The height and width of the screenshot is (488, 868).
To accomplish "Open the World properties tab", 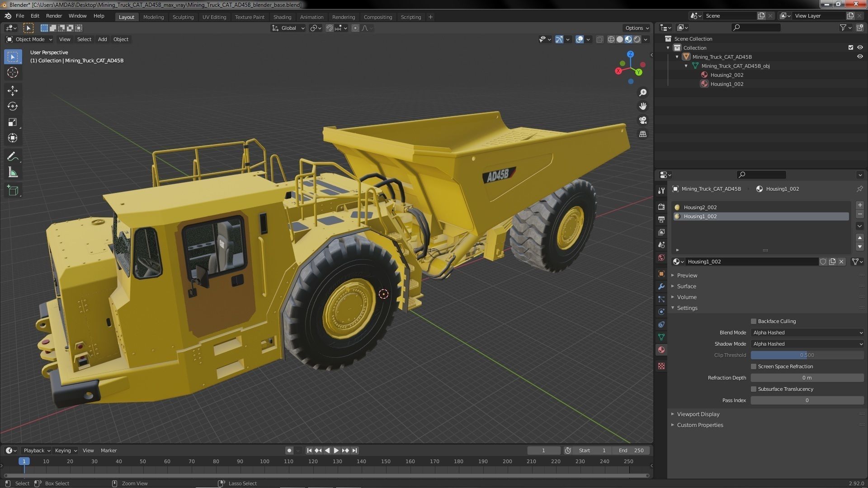I will pyautogui.click(x=661, y=258).
